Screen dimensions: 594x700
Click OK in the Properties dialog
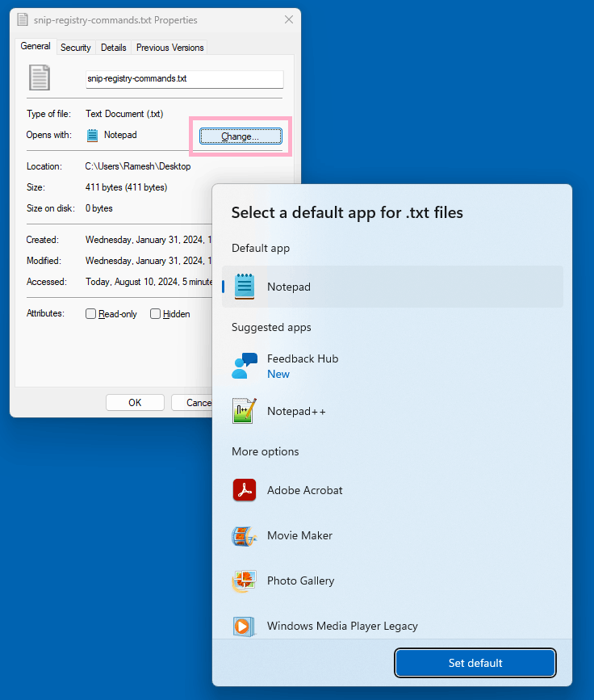click(x=135, y=403)
